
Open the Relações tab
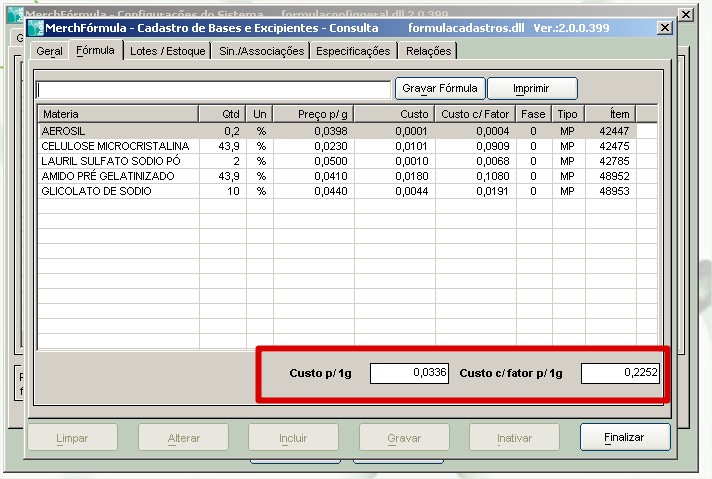tap(428, 51)
